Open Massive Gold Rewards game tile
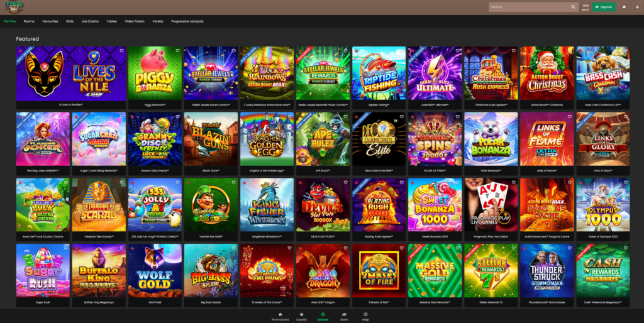The height and width of the screenshot is (323, 644). (x=435, y=275)
